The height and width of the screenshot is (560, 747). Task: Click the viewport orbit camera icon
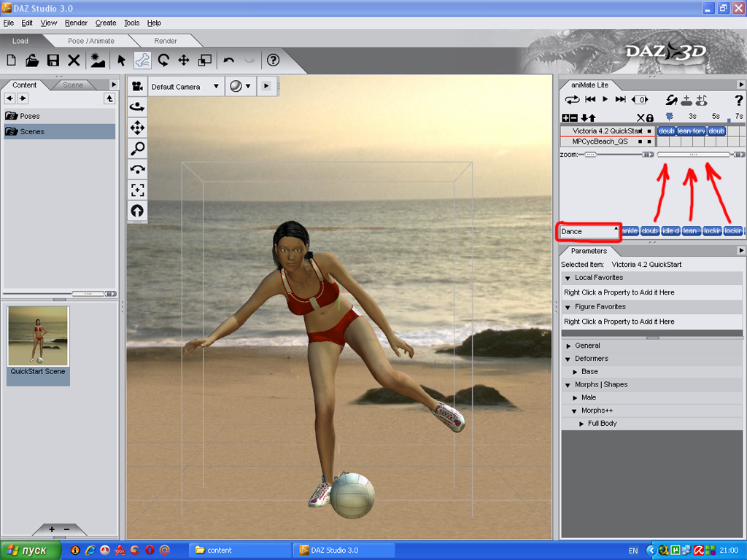(x=137, y=107)
